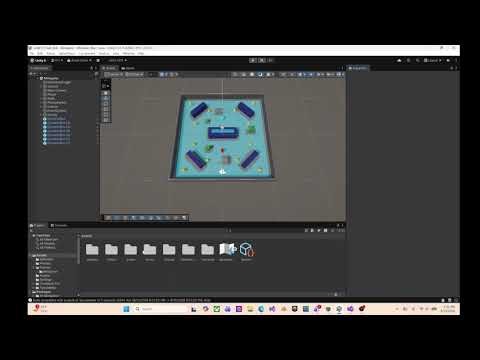The height and width of the screenshot is (360, 480).
Task: Open the GameObject menu
Action: 67,53
